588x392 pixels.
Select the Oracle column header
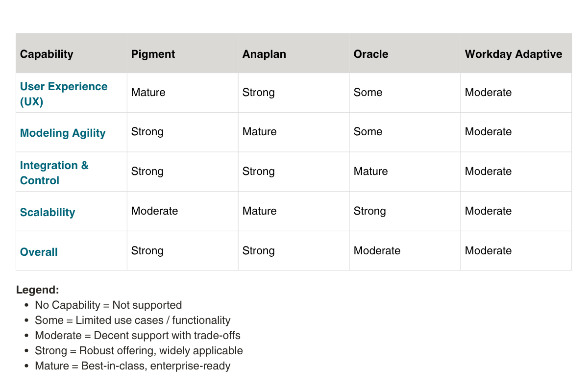coord(371,54)
